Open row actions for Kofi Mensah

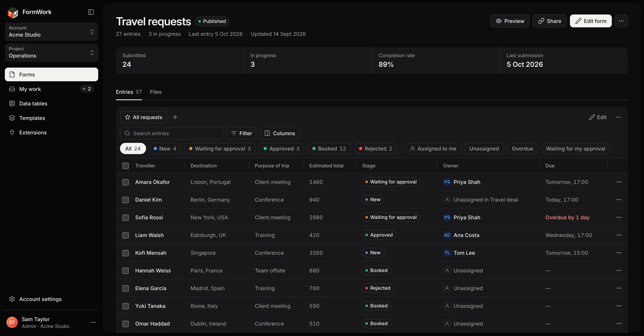point(619,253)
